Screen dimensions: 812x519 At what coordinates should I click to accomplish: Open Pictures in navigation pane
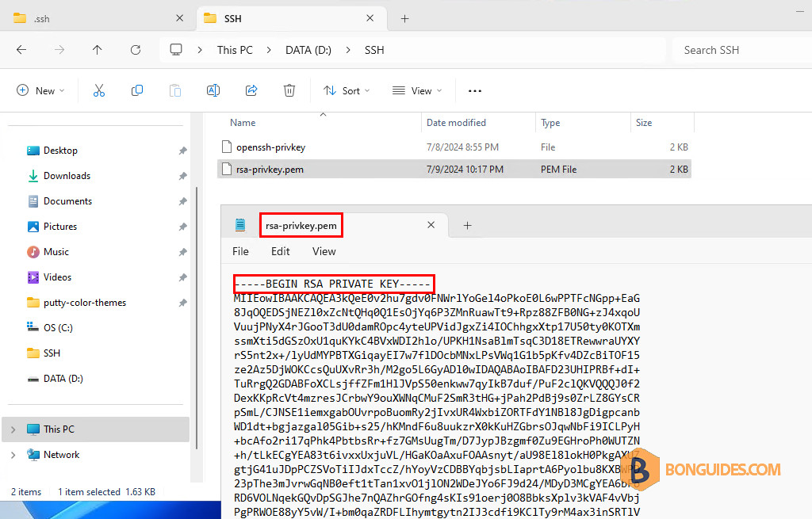point(60,227)
